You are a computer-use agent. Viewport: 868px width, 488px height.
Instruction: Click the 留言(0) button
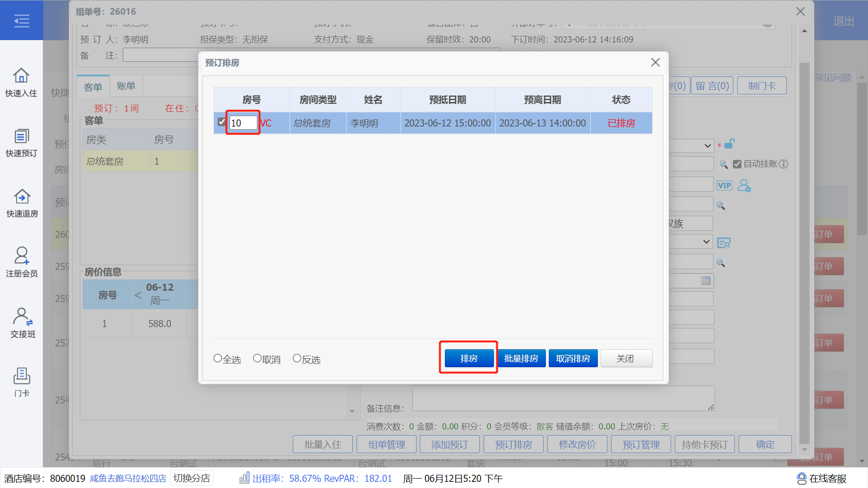(712, 86)
